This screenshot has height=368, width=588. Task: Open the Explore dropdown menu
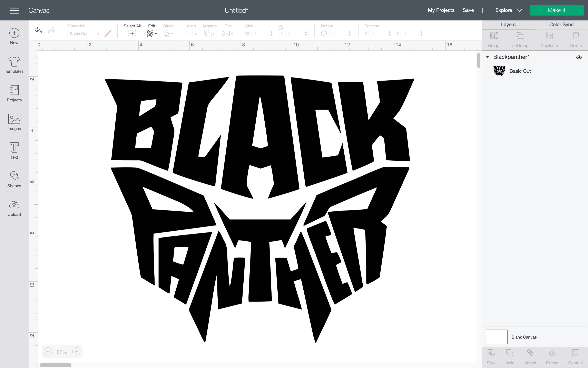pos(508,10)
